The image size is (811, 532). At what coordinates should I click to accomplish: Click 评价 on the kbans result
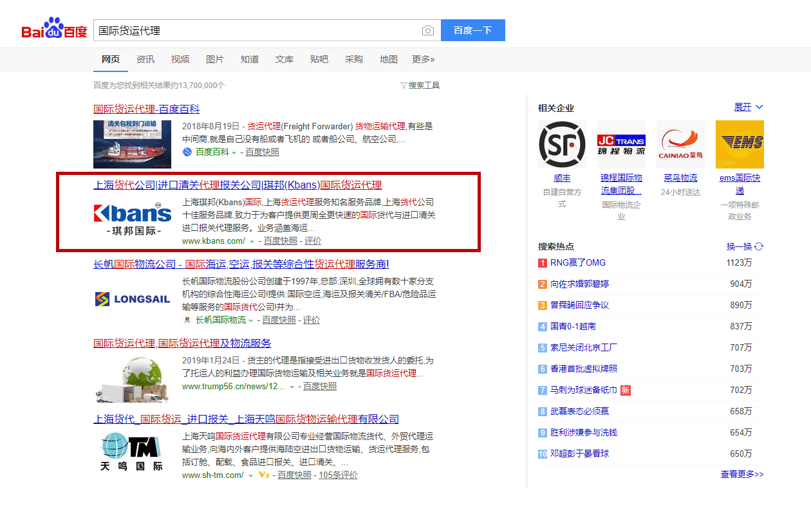(x=313, y=241)
